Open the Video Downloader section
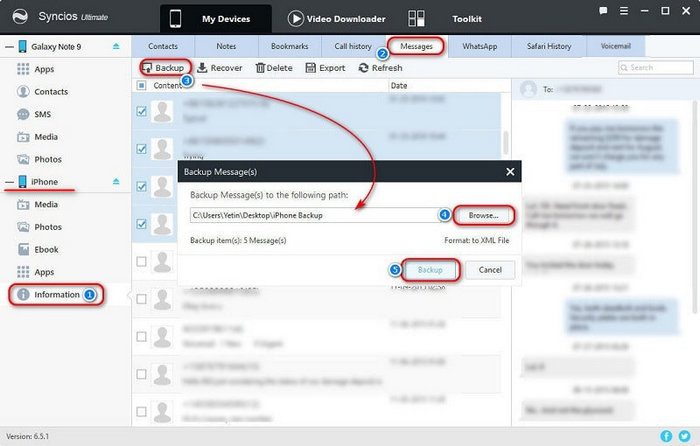700x446 pixels. tap(337, 19)
